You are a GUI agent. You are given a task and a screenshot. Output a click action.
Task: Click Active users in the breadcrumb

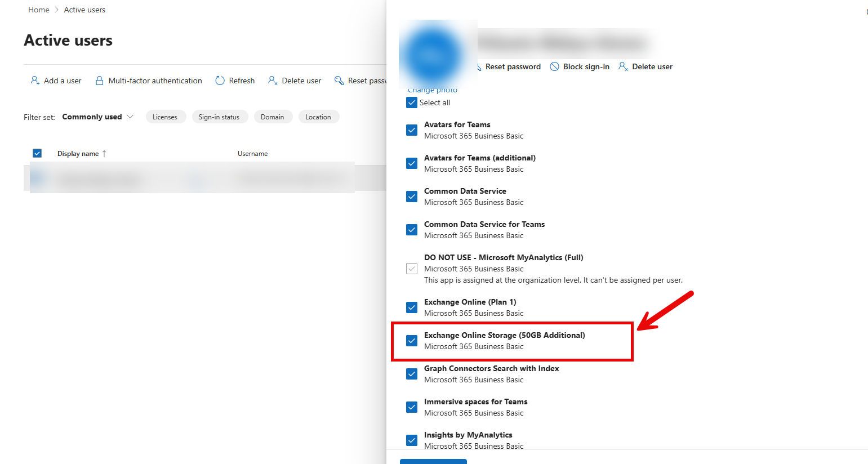84,10
